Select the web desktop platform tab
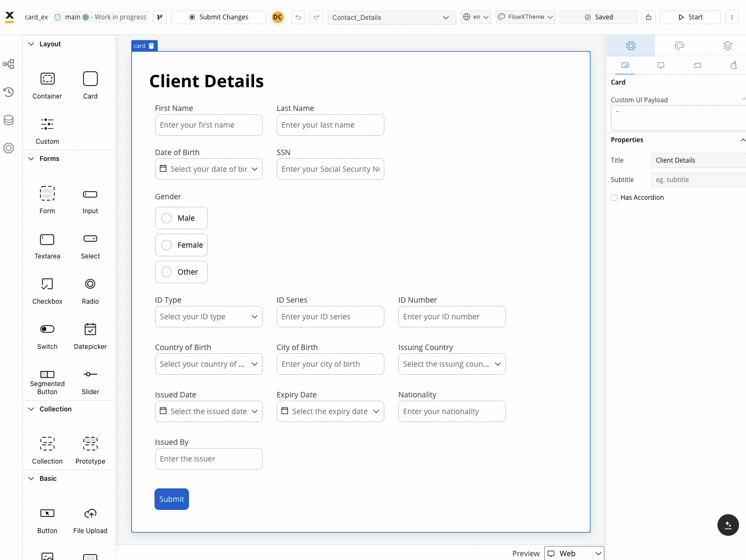Image resolution: width=746 pixels, height=560 pixels. 661,65
